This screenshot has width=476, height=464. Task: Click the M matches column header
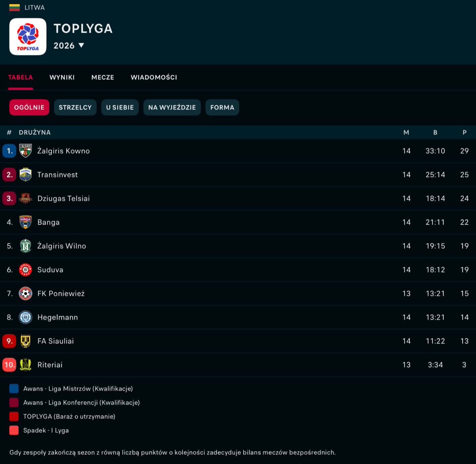pos(406,132)
